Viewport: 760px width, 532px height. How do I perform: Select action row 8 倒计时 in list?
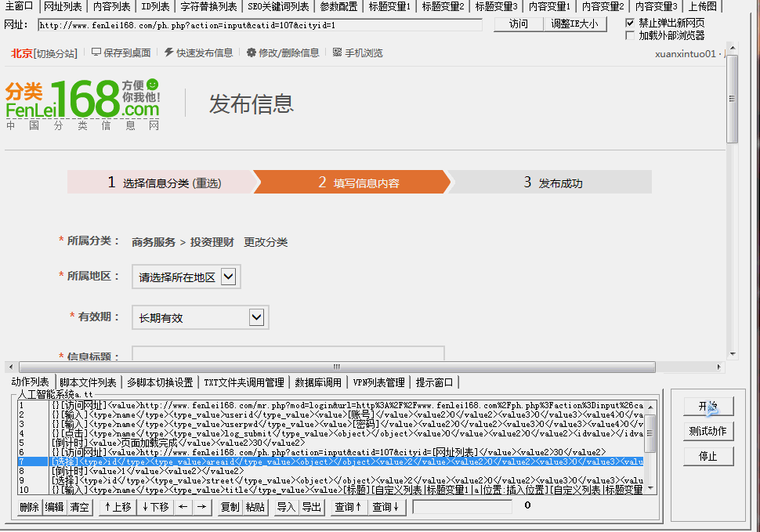tap(331, 471)
